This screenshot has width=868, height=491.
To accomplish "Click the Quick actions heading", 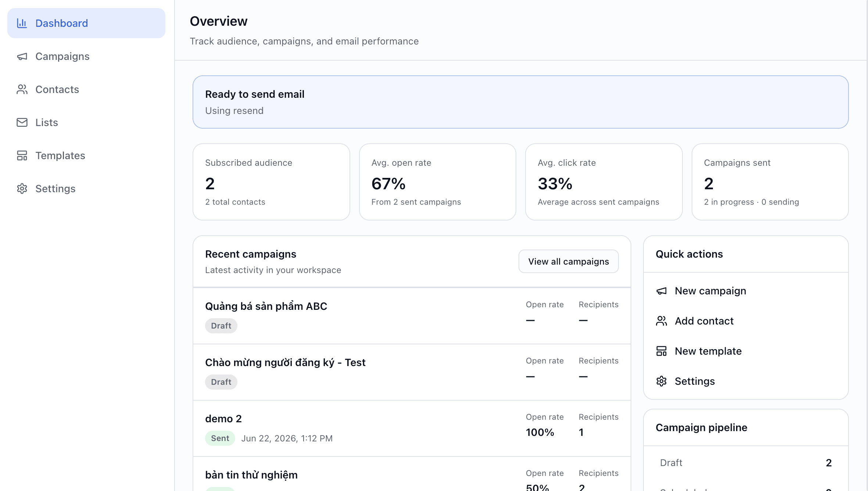I will [x=689, y=254].
